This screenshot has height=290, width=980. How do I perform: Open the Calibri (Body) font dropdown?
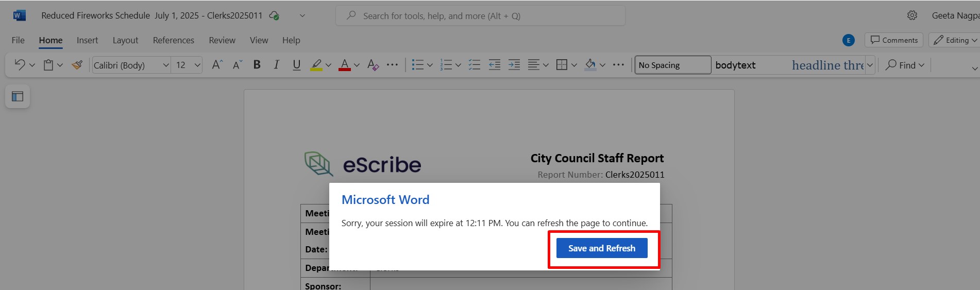point(131,65)
